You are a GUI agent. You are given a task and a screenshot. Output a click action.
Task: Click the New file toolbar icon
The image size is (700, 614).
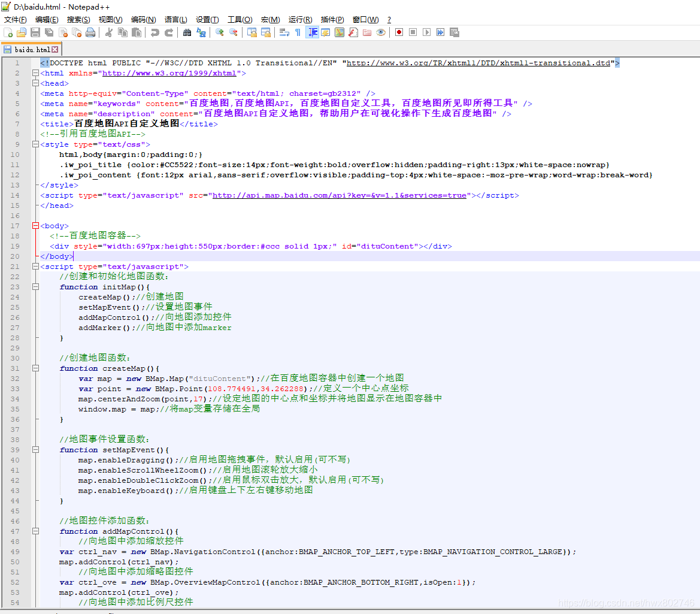click(x=8, y=32)
